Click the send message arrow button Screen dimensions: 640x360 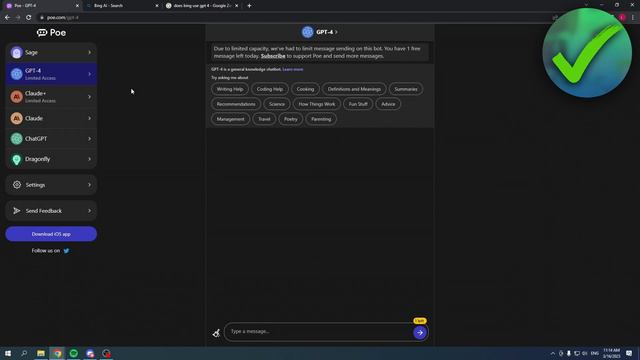420,333
